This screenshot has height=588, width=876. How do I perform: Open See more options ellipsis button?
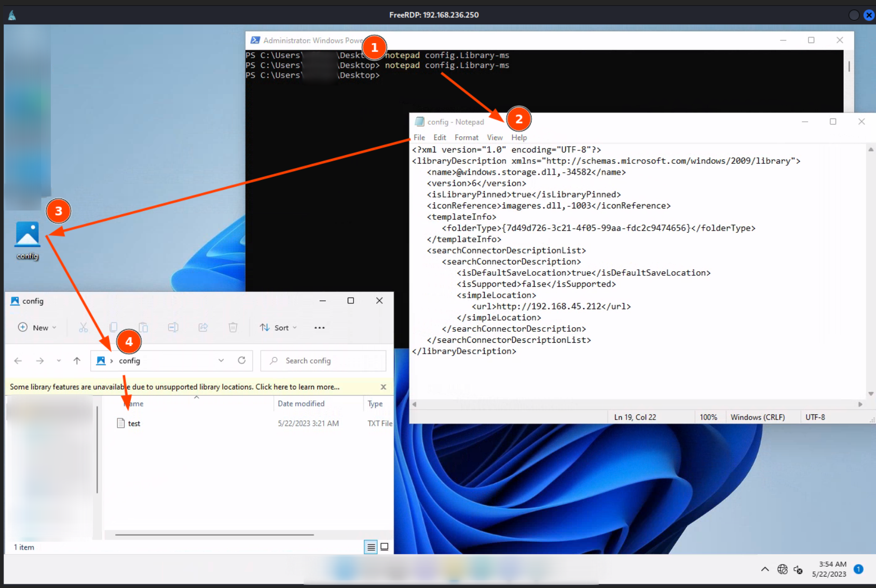(320, 328)
